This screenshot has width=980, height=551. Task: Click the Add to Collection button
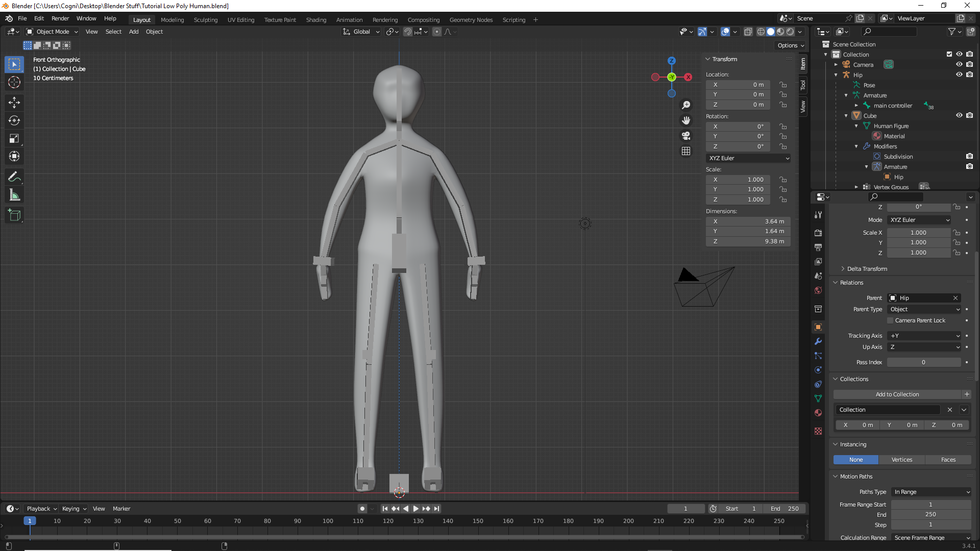pos(897,394)
